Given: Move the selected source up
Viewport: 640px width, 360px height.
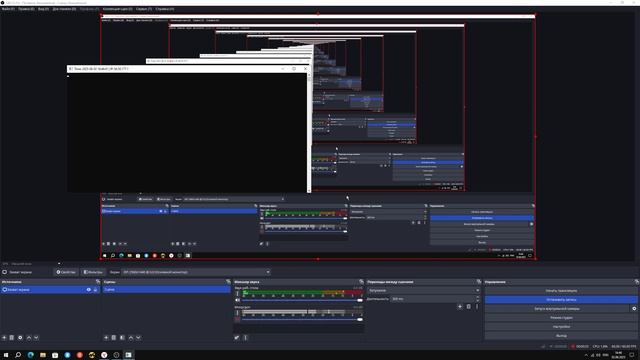Looking at the screenshot, I should 29,338.
